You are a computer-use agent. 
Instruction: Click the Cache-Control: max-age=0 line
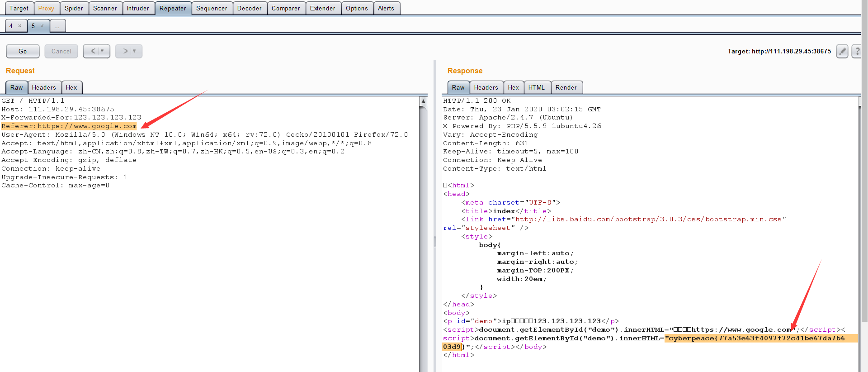56,186
